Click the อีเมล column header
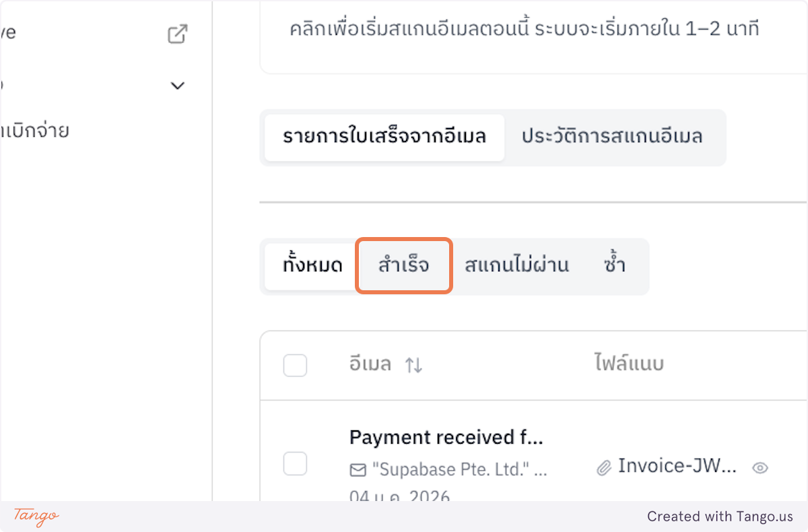This screenshot has width=808, height=532. pos(369,364)
